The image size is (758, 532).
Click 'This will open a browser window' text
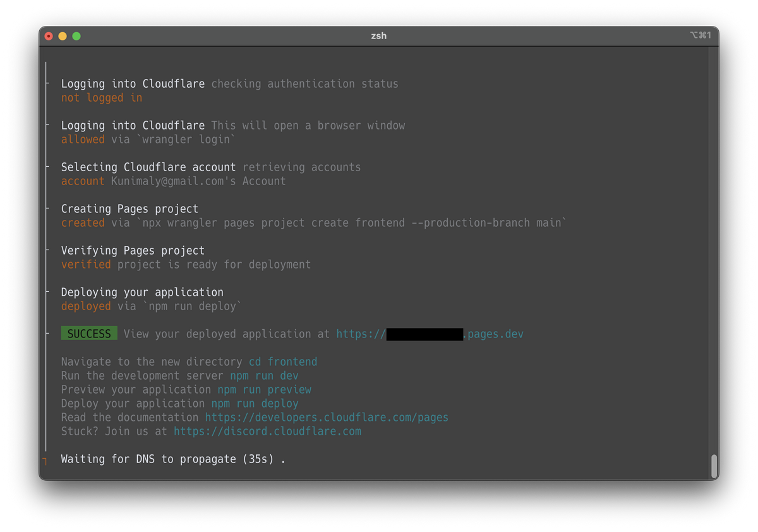point(308,126)
